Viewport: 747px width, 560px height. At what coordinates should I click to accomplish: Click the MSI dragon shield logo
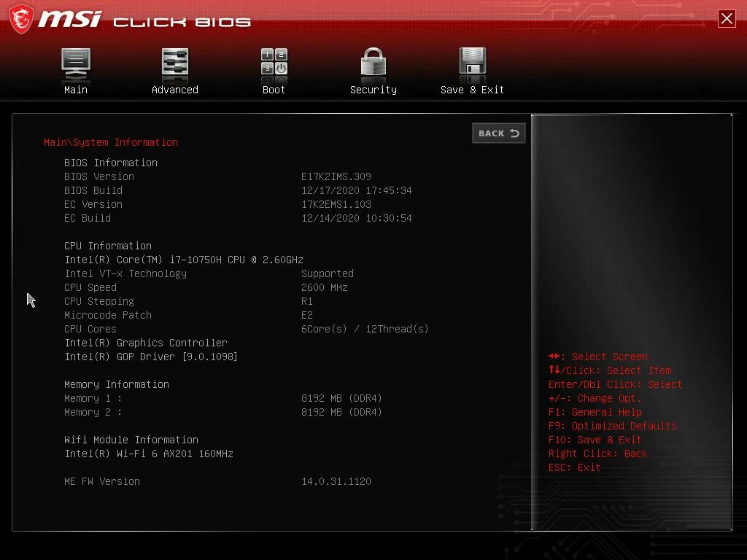(x=21, y=19)
